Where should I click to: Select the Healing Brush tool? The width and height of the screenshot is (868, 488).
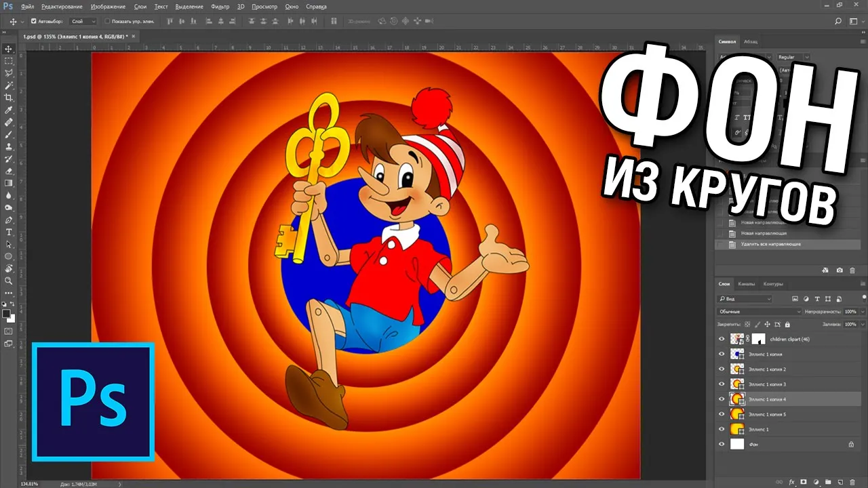(x=9, y=122)
